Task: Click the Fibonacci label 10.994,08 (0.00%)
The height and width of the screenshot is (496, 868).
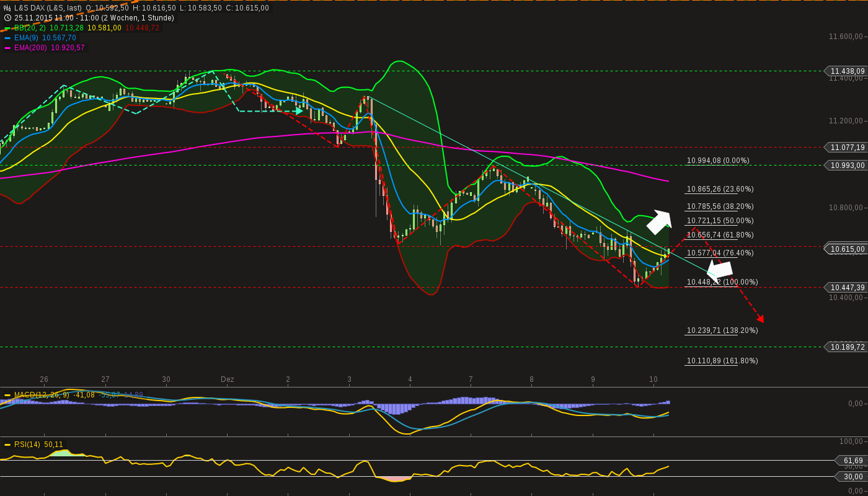Action: (x=718, y=161)
